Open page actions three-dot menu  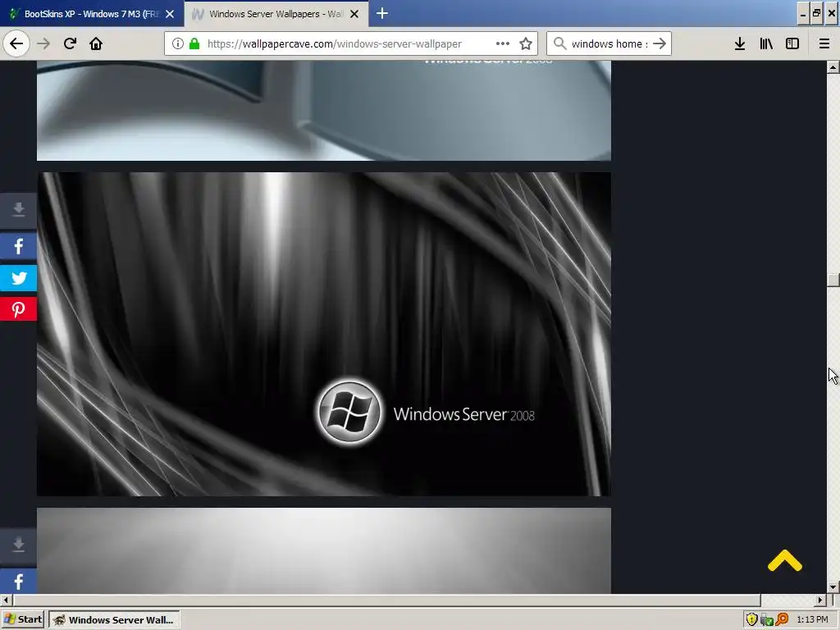(503, 43)
